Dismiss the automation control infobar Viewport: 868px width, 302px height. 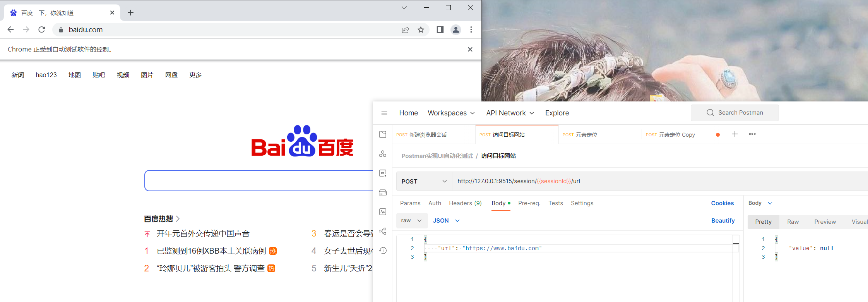tap(470, 49)
